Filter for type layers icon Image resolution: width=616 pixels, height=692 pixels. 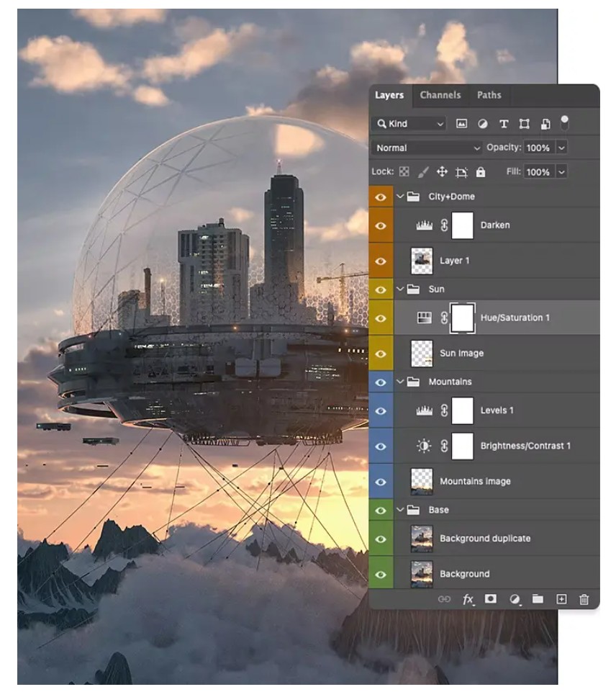(504, 124)
